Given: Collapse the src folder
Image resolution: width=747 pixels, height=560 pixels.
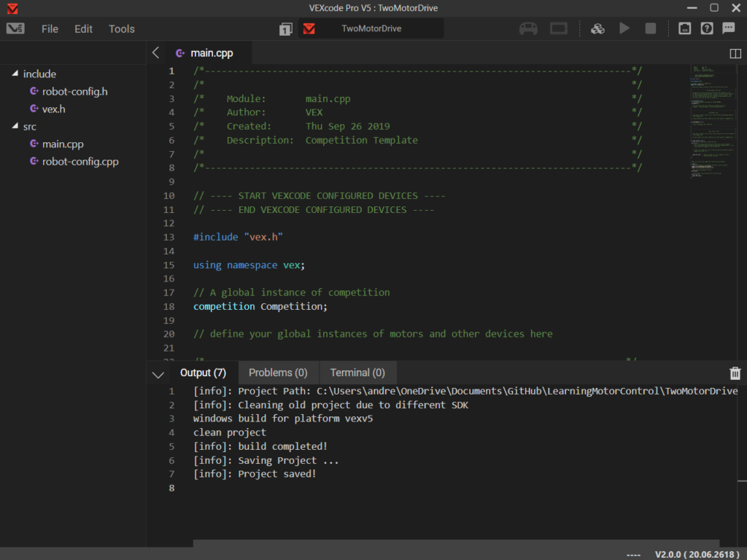Looking at the screenshot, I should click(15, 126).
